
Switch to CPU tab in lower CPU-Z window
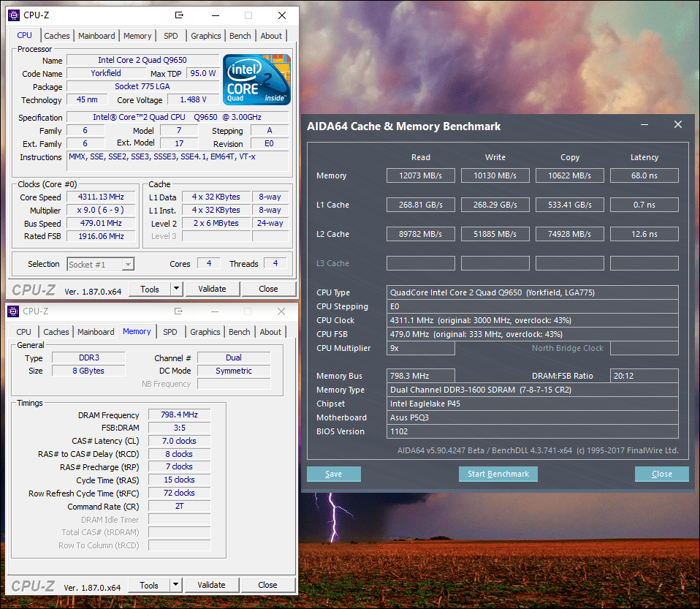tap(23, 332)
